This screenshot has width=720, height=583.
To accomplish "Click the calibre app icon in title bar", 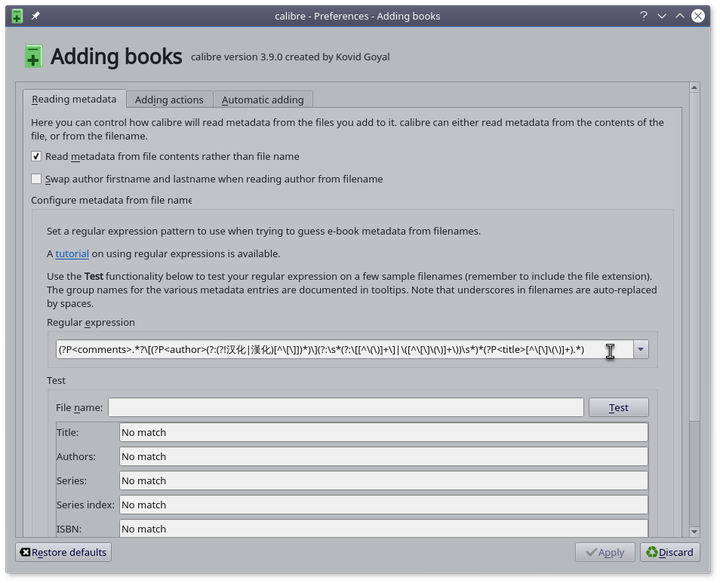I will click(x=16, y=16).
